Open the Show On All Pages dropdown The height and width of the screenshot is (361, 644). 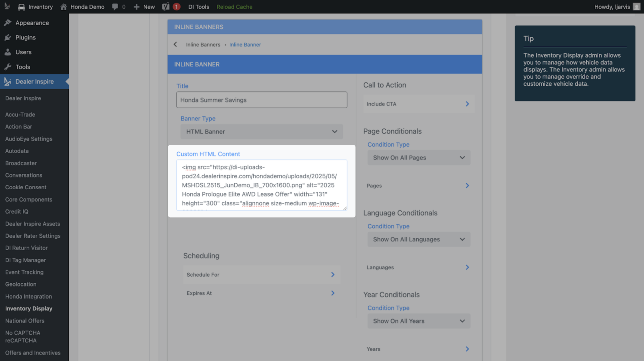coord(419,158)
